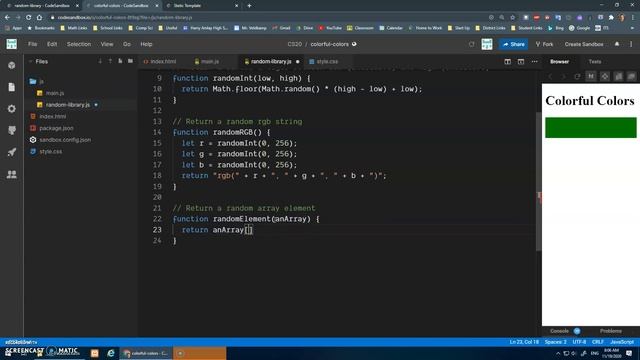Open style.css in file tree
This screenshot has height=360, width=640.
tap(51, 151)
